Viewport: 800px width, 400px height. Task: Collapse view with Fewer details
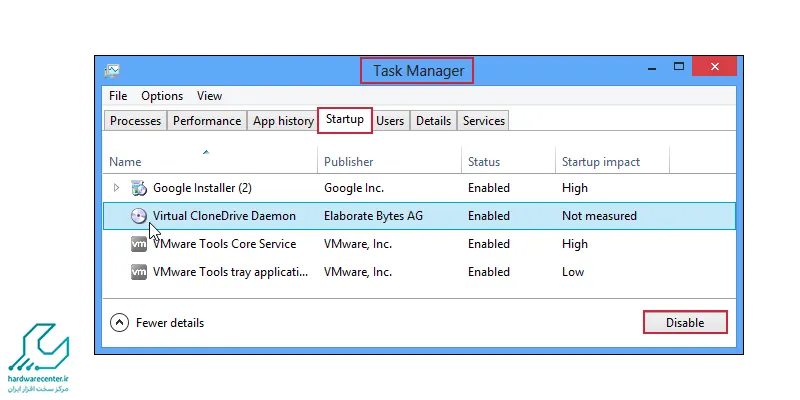[x=157, y=323]
